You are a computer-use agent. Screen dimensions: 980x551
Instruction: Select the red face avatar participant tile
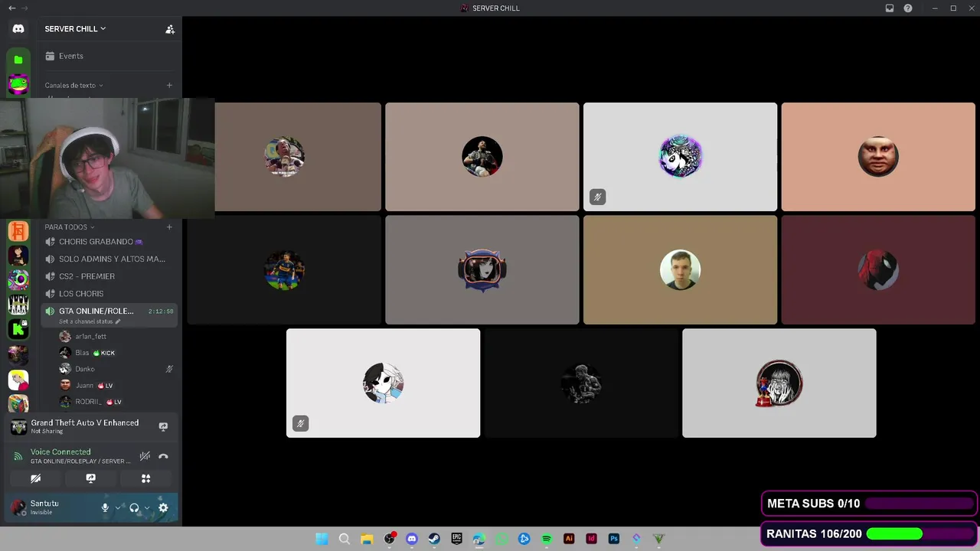(x=878, y=156)
